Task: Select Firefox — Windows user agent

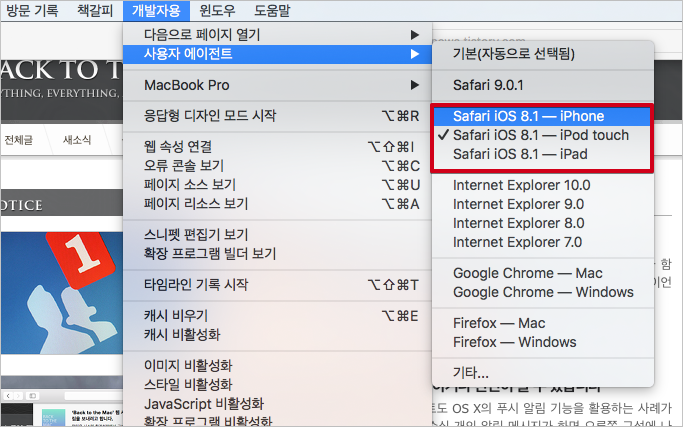Action: pos(543,342)
